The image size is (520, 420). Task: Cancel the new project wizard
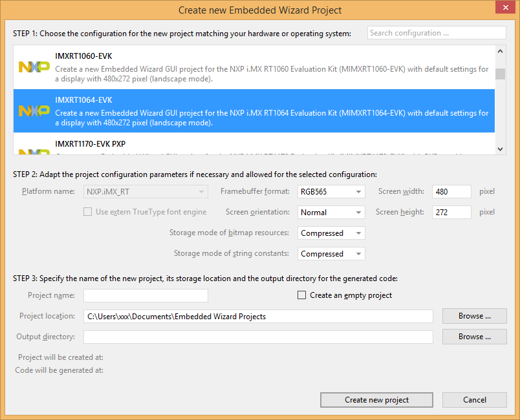click(x=474, y=400)
